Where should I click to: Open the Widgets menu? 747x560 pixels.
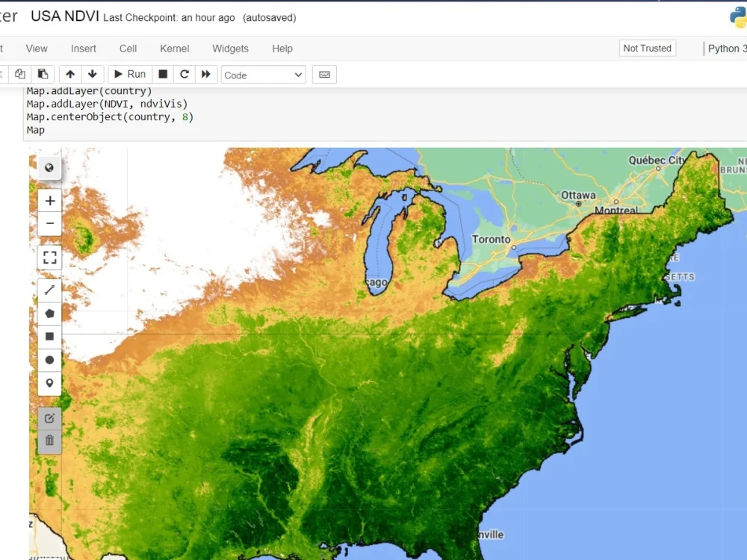coord(230,49)
